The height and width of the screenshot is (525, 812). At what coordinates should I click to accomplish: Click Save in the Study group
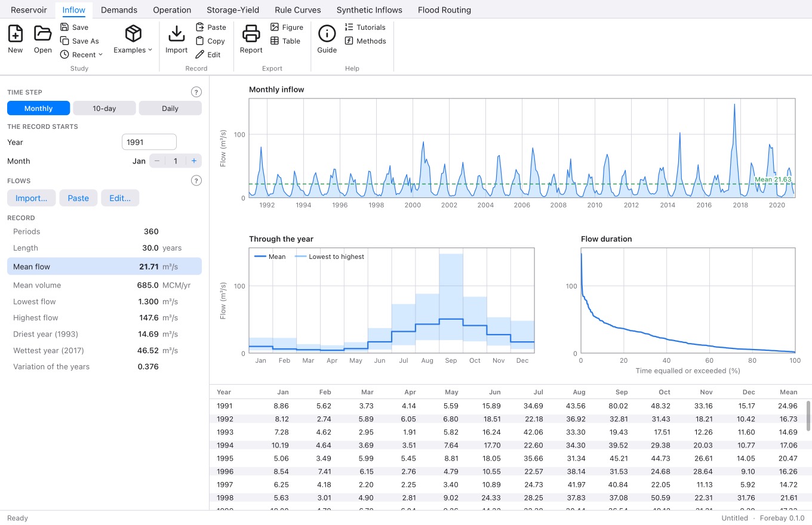click(75, 27)
